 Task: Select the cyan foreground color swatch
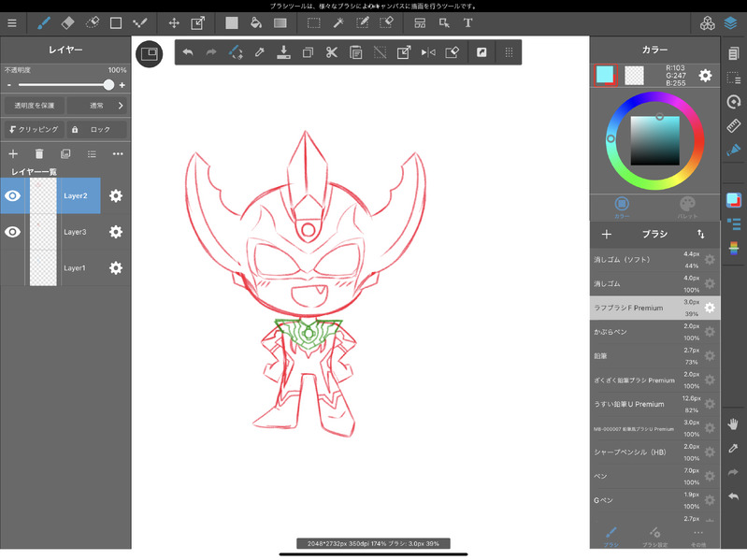606,75
